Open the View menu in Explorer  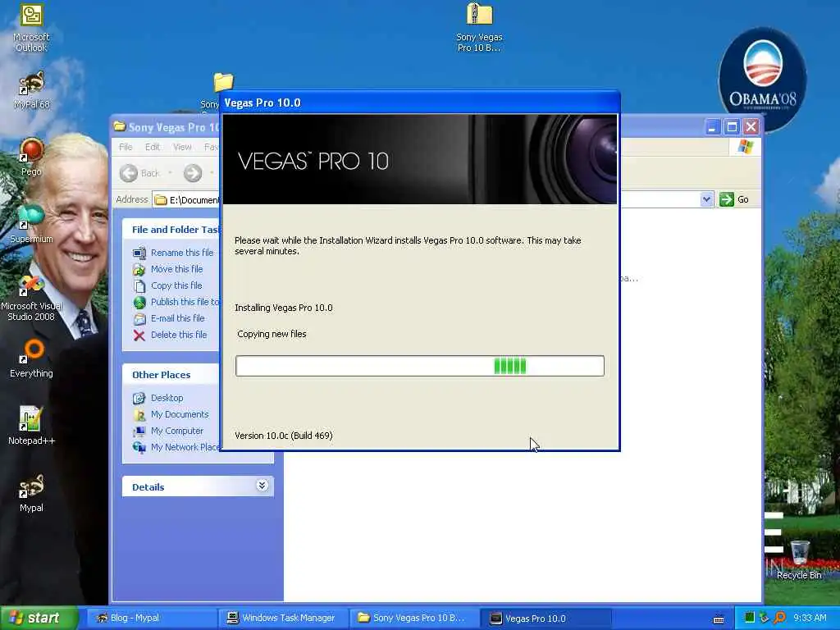182,147
